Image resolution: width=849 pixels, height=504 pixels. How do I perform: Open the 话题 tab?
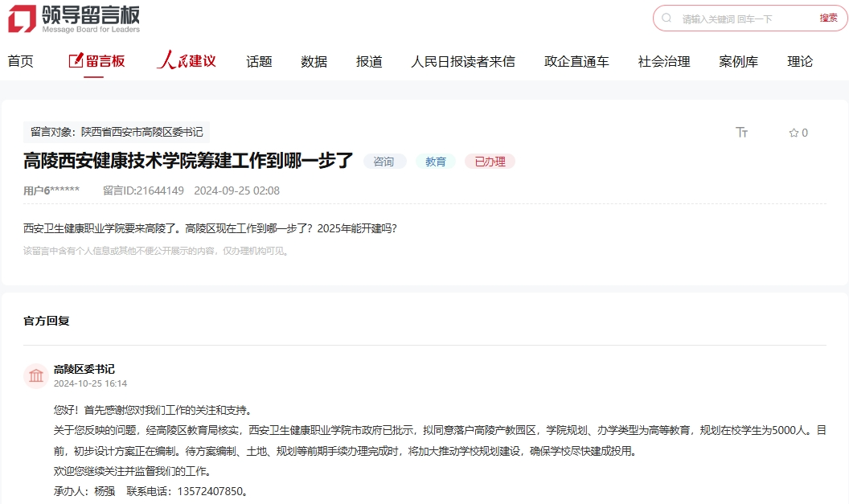(259, 60)
